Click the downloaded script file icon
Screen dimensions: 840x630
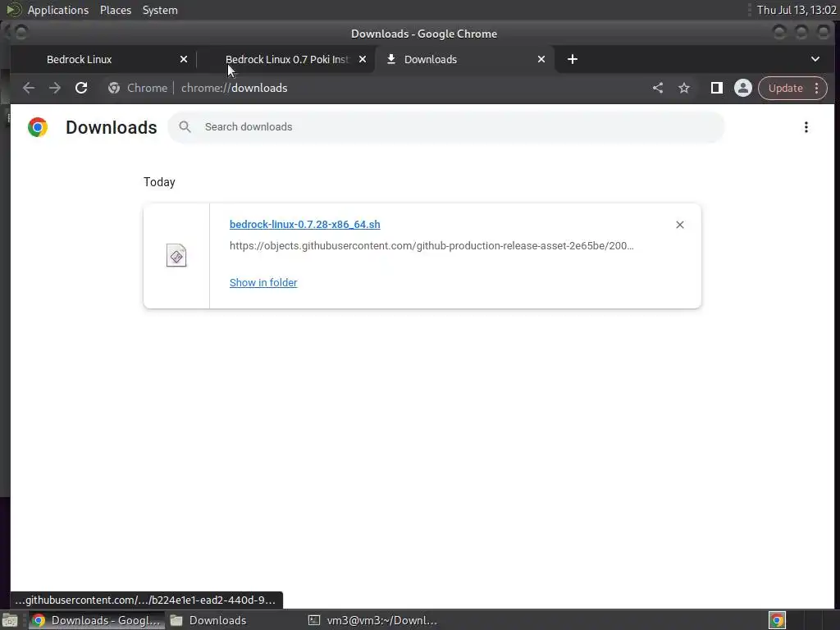pos(176,256)
